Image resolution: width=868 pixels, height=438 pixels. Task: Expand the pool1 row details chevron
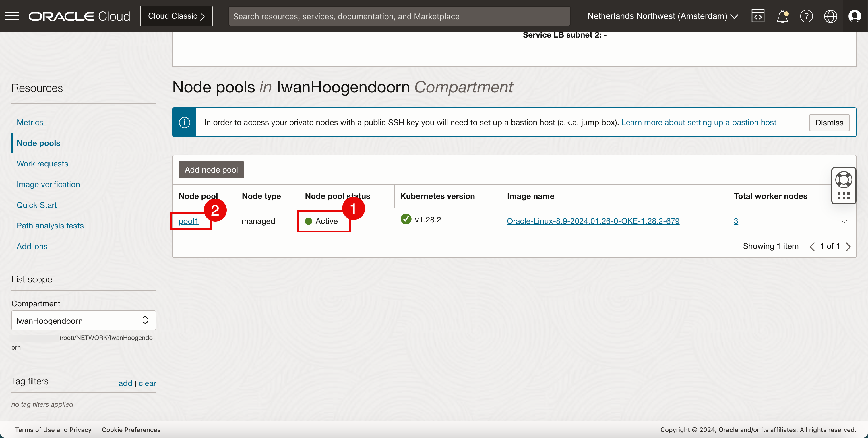click(844, 221)
